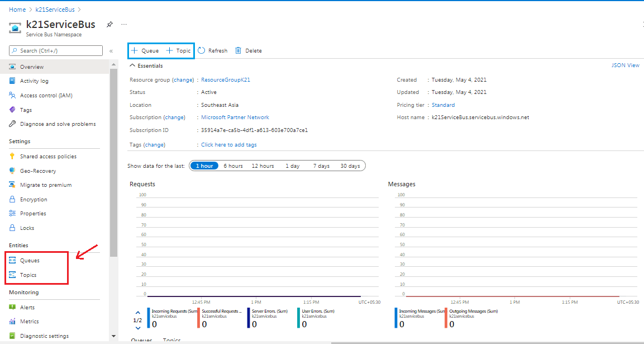Select the 6 hours time range
The image size is (644, 344).
(x=233, y=166)
